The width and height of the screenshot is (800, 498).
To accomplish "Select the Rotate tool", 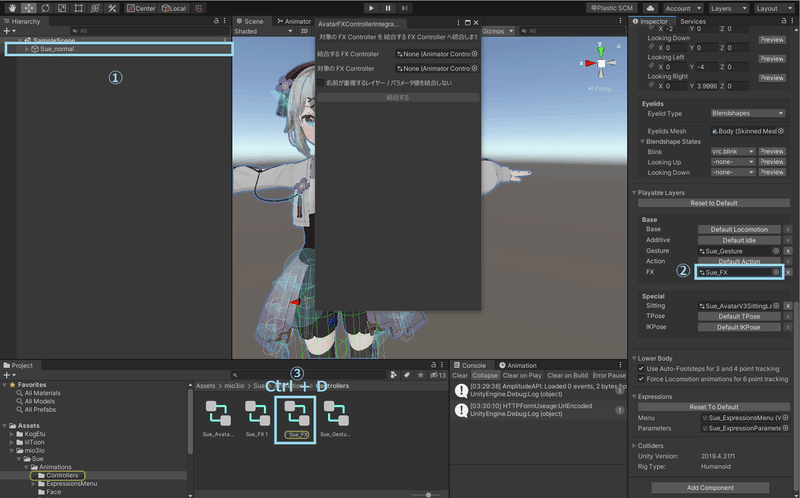I will click(x=45, y=8).
